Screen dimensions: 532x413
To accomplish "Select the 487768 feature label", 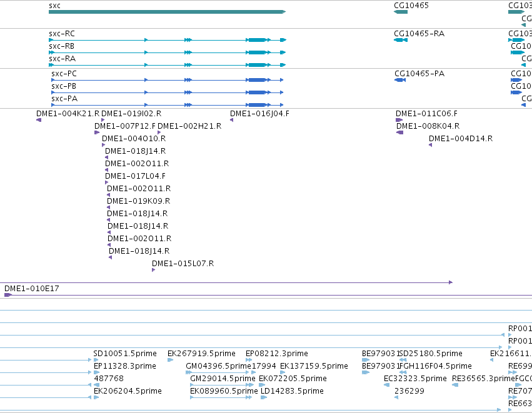I will coord(109,379).
